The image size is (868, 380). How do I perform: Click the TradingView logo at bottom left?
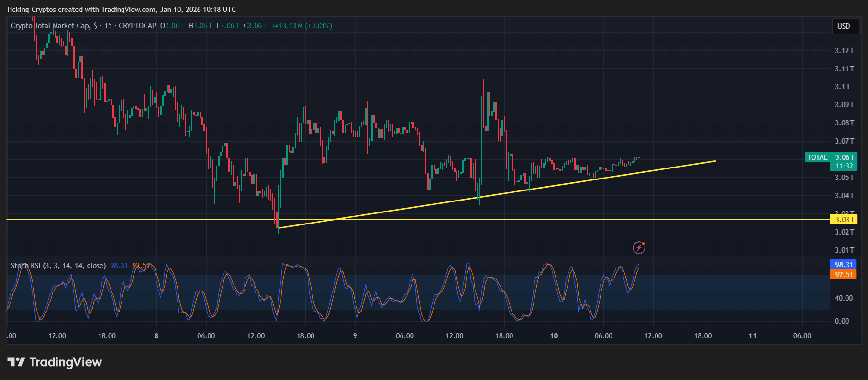click(55, 362)
